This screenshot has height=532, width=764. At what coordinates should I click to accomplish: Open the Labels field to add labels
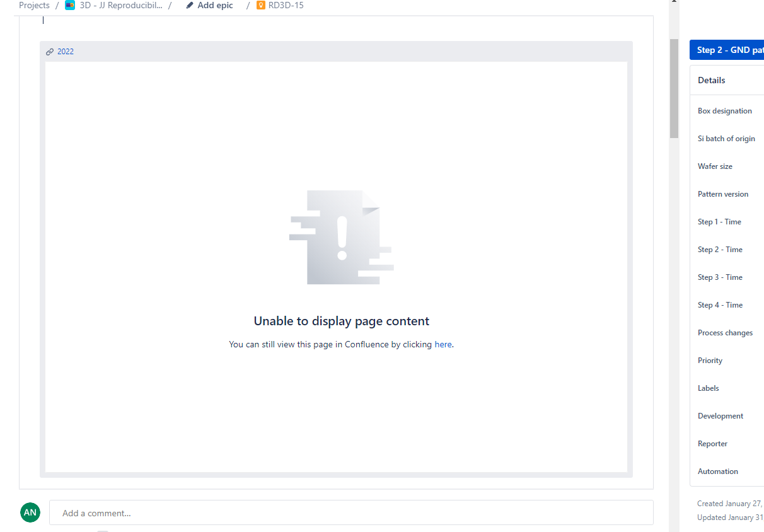pyautogui.click(x=708, y=388)
